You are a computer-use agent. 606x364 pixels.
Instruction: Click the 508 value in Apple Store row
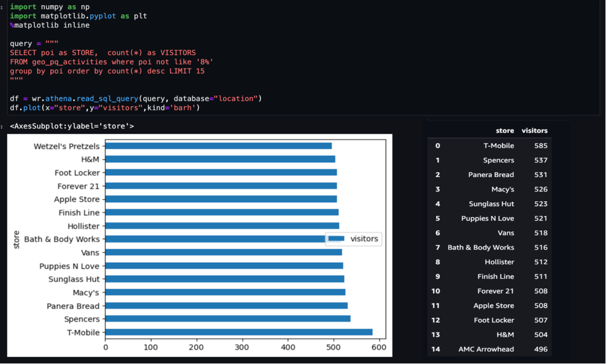click(541, 305)
